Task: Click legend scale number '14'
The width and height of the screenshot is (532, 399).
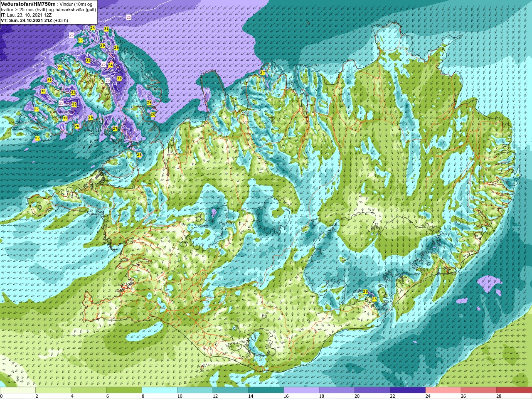Action: [250, 396]
